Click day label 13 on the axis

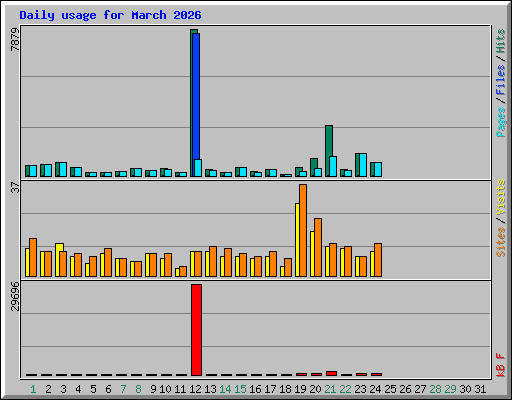pyautogui.click(x=210, y=389)
